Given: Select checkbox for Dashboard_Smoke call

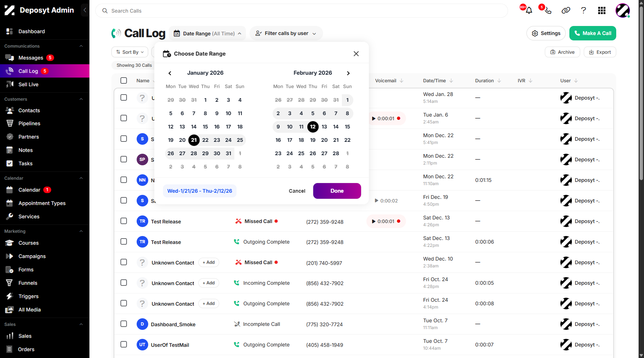Looking at the screenshot, I should (x=124, y=324).
